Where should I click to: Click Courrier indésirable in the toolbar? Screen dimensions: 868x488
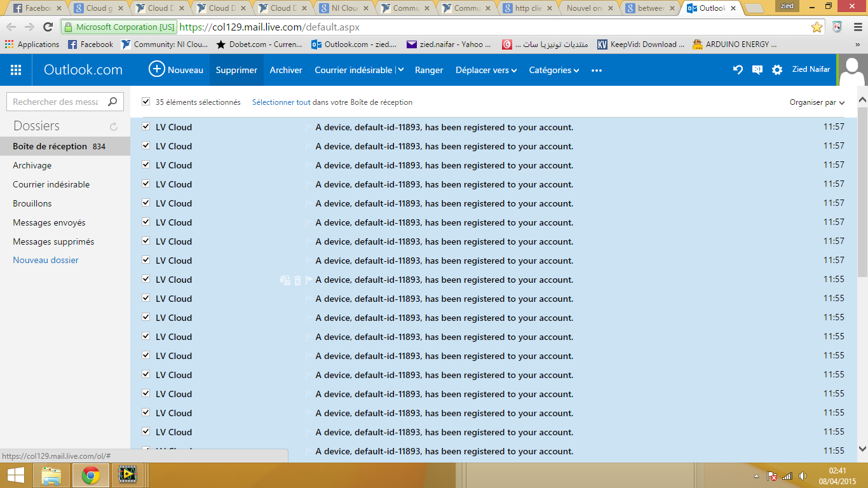click(353, 70)
